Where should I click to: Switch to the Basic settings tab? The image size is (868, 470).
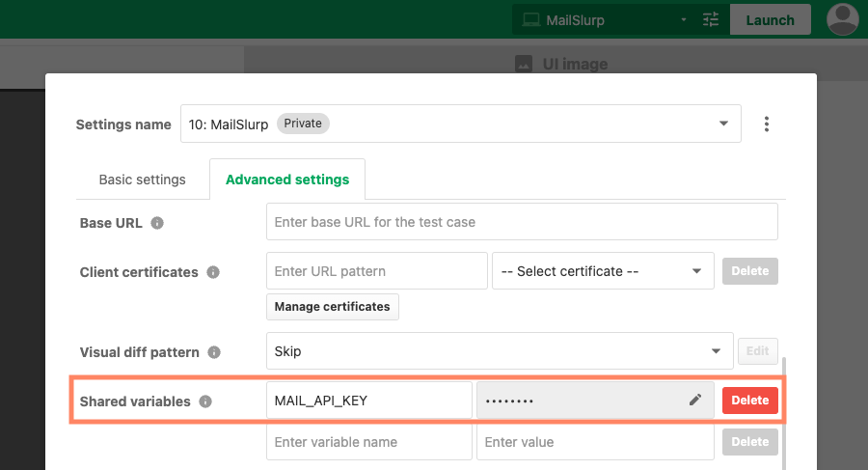point(143,180)
